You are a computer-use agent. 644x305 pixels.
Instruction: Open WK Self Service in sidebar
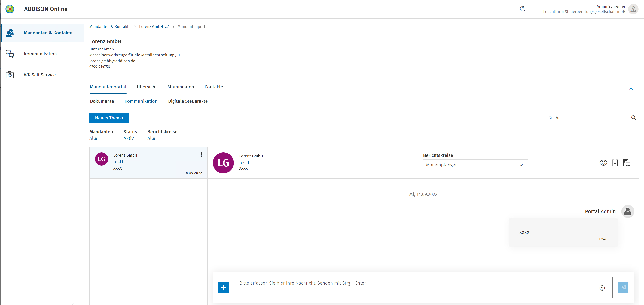[x=40, y=75]
